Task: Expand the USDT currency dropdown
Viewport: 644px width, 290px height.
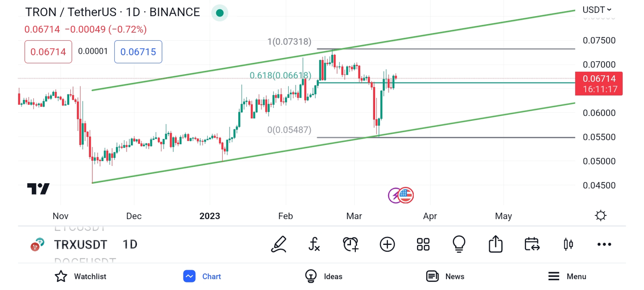Action: point(597,10)
